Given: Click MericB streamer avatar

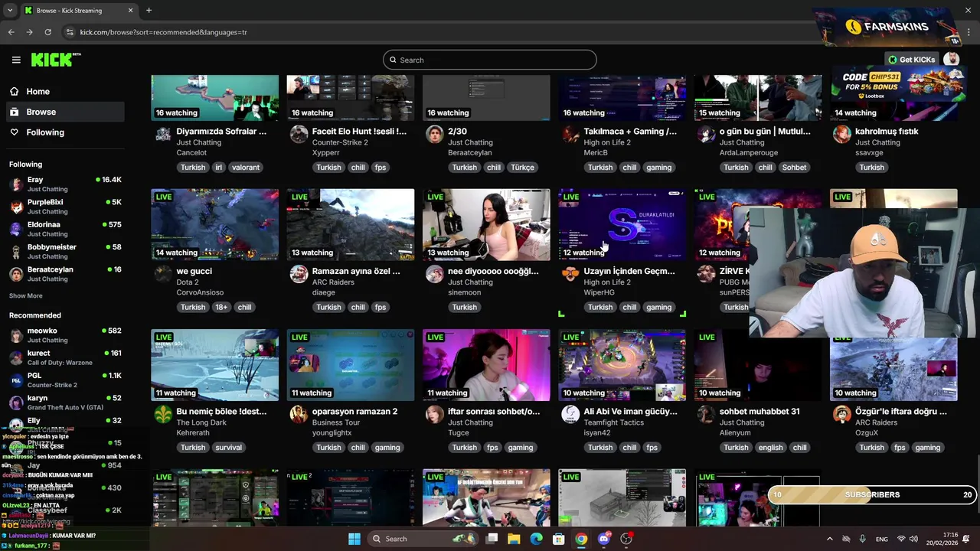Looking at the screenshot, I should [x=570, y=135].
